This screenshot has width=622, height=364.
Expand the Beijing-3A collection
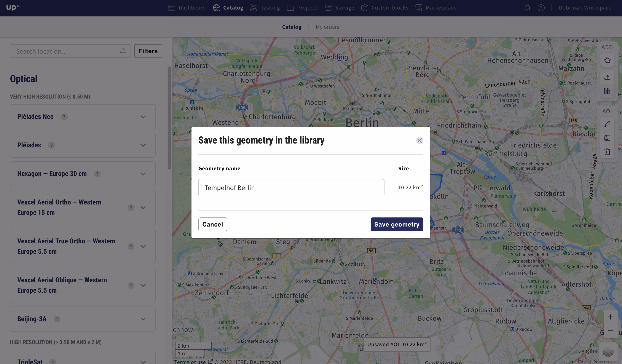click(x=143, y=319)
